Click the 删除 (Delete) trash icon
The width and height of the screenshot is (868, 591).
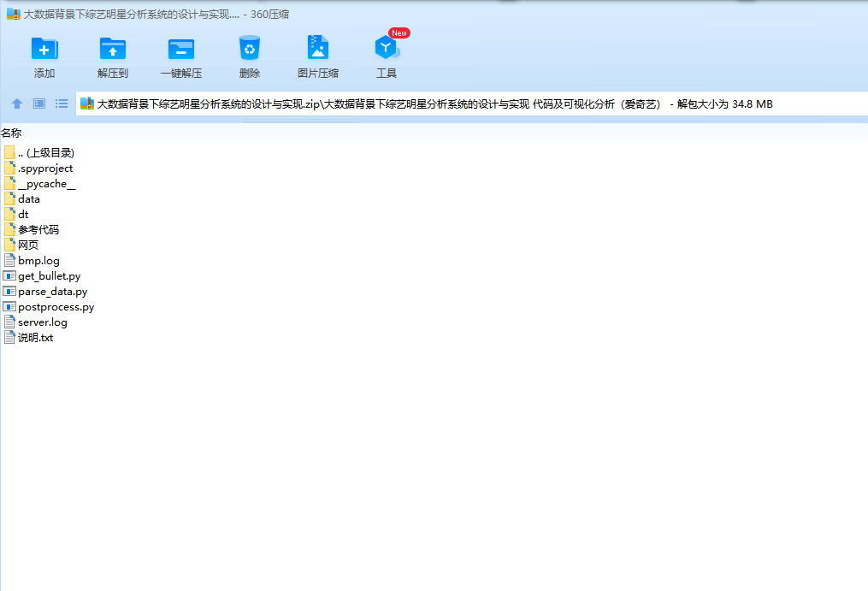[x=250, y=48]
